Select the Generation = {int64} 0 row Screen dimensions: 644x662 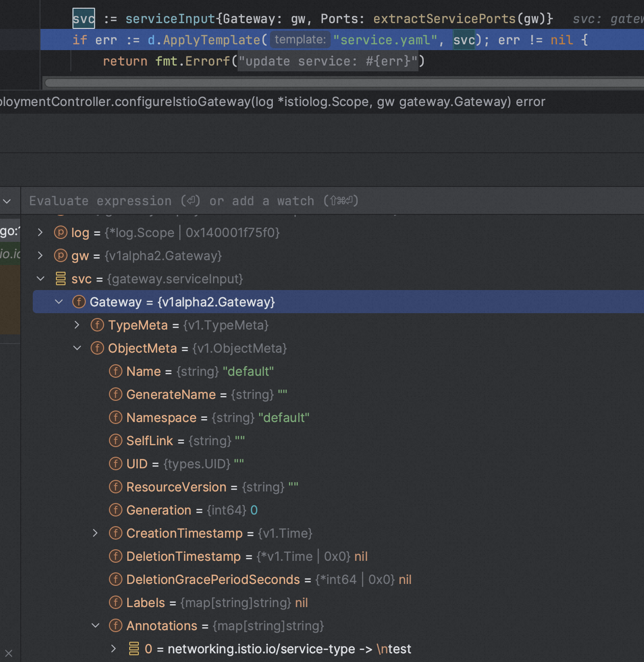(338, 510)
